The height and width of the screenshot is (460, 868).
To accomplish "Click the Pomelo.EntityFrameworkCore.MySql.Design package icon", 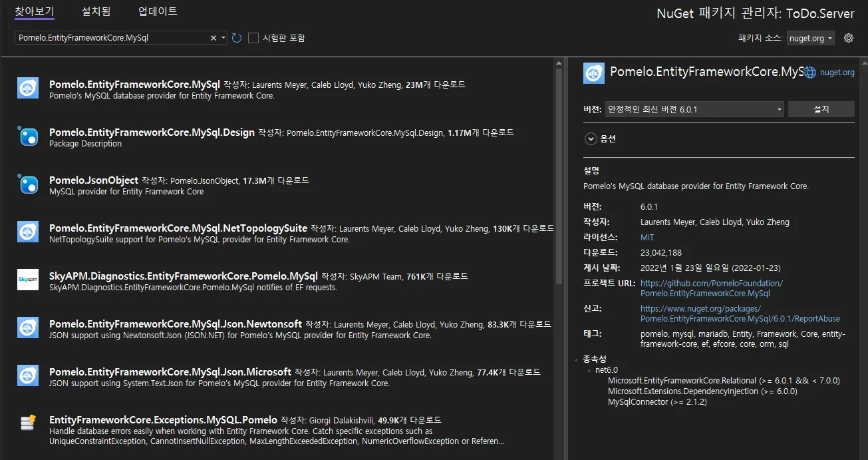I will [x=28, y=136].
